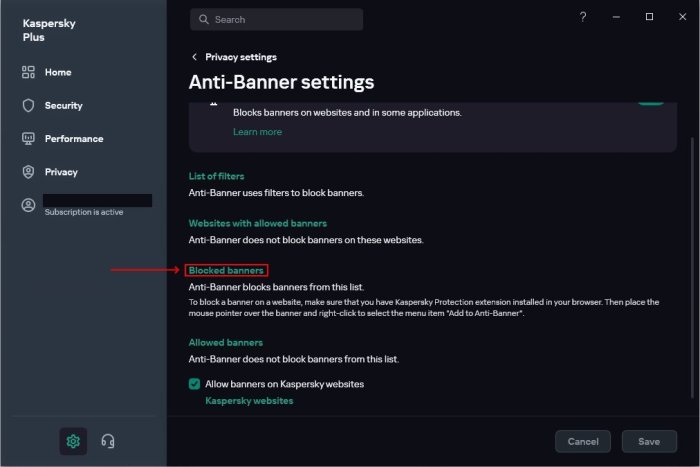The image size is (700, 467).
Task: Select Performance in the sidebar
Action: tap(73, 139)
